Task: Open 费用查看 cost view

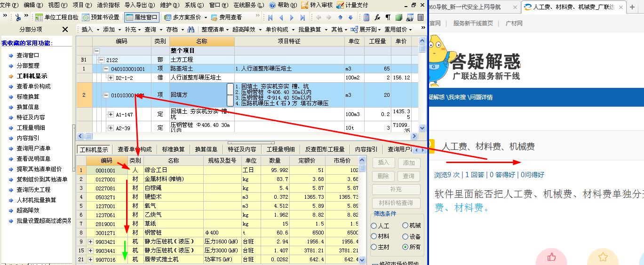Action: pyautogui.click(x=226, y=17)
